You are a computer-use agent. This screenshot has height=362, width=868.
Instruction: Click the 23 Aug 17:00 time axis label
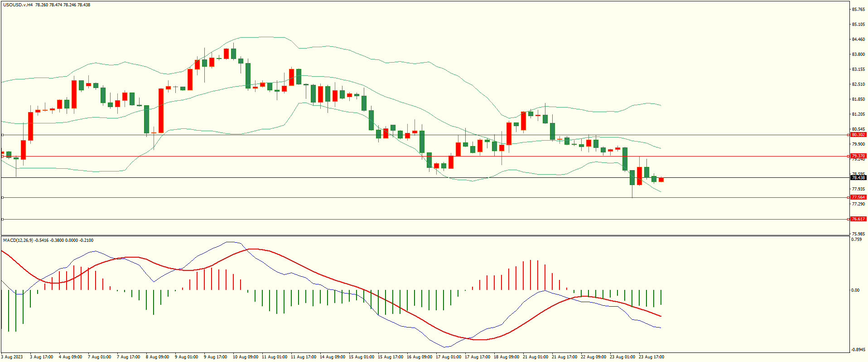click(x=651, y=357)
